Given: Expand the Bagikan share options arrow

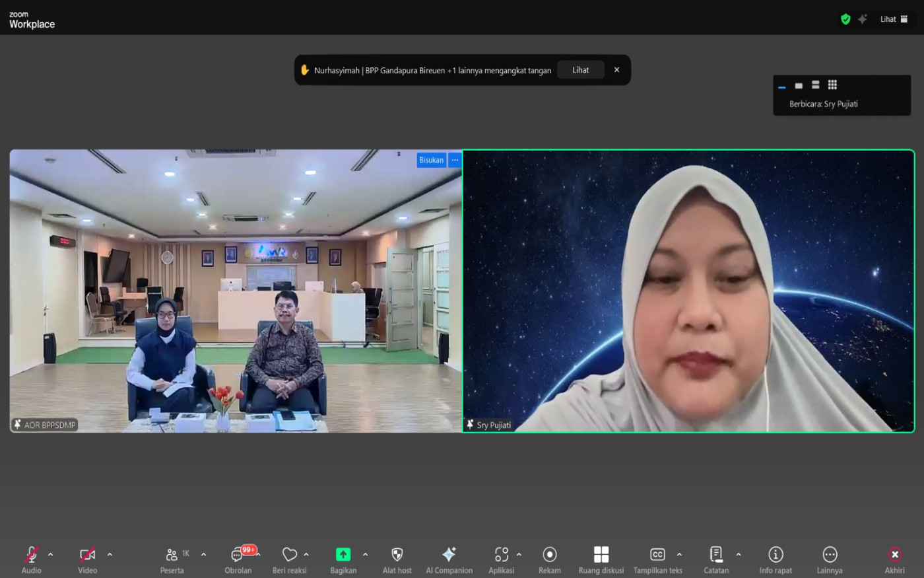Looking at the screenshot, I should point(366,555).
